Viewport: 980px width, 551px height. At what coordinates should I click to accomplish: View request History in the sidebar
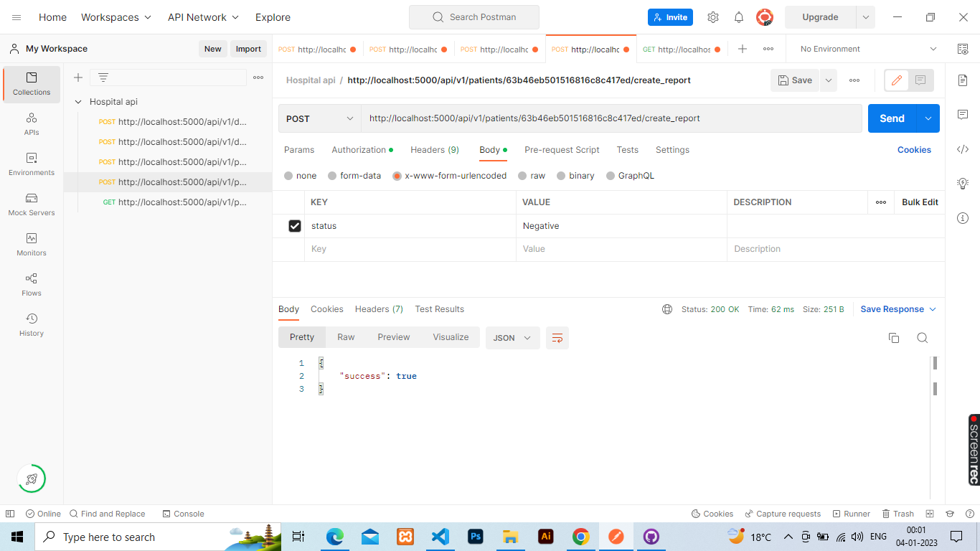tap(31, 323)
